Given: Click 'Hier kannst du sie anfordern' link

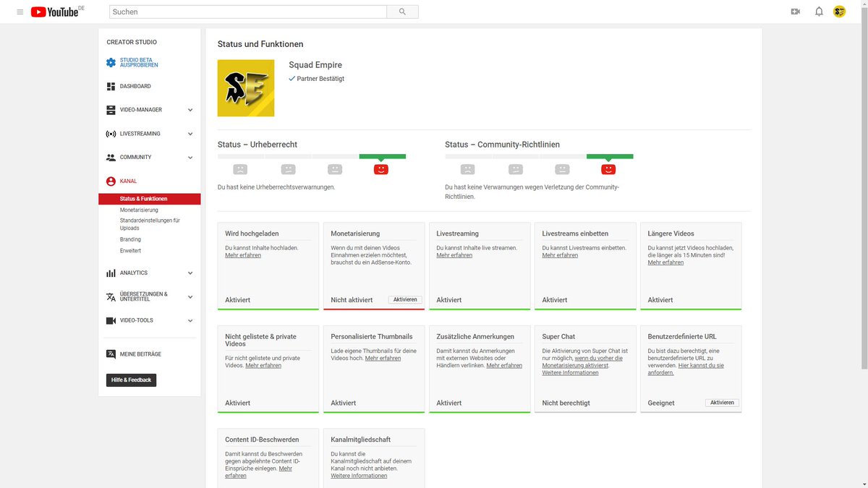Looking at the screenshot, I should [686, 369].
